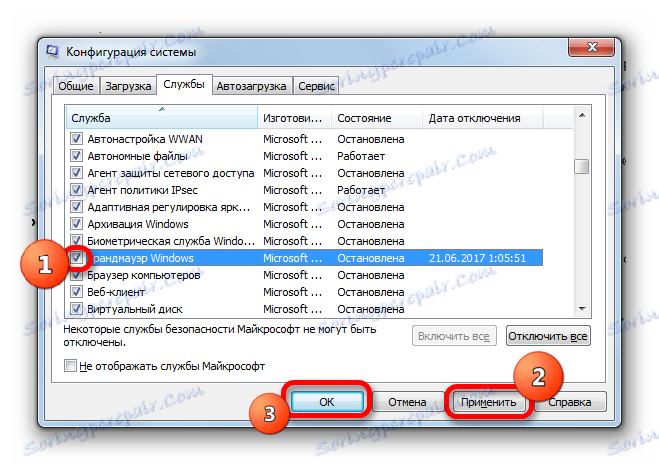Click the services list scrollbar thumb

pos(582,166)
